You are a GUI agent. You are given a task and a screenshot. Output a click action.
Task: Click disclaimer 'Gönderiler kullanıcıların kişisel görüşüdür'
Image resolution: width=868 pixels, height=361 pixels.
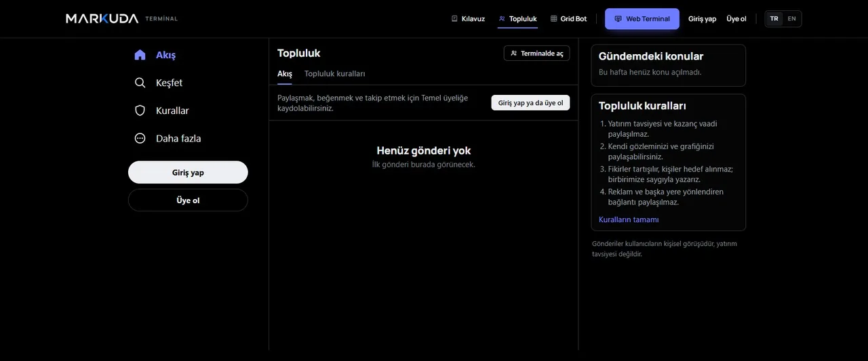point(665,249)
